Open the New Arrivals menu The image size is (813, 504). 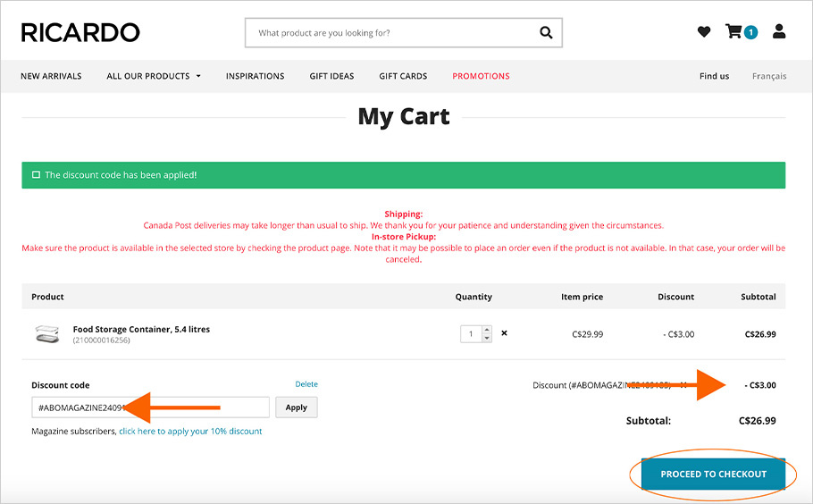[x=51, y=76]
